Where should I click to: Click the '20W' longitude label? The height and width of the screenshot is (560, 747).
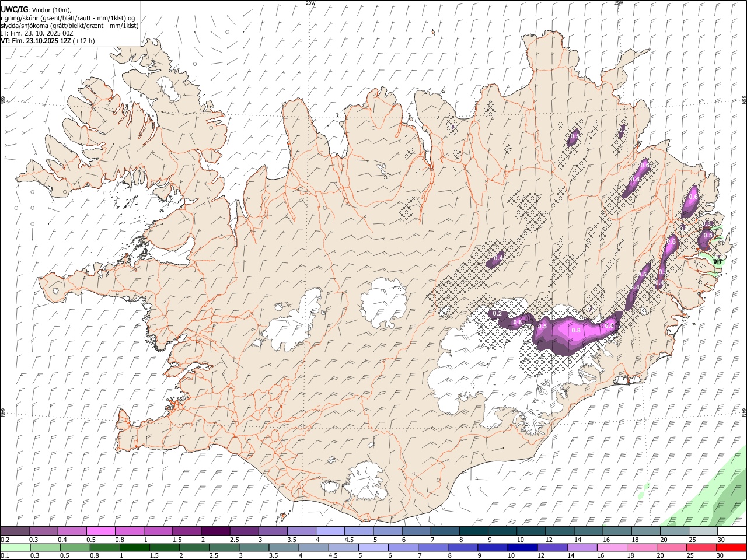click(x=310, y=3)
